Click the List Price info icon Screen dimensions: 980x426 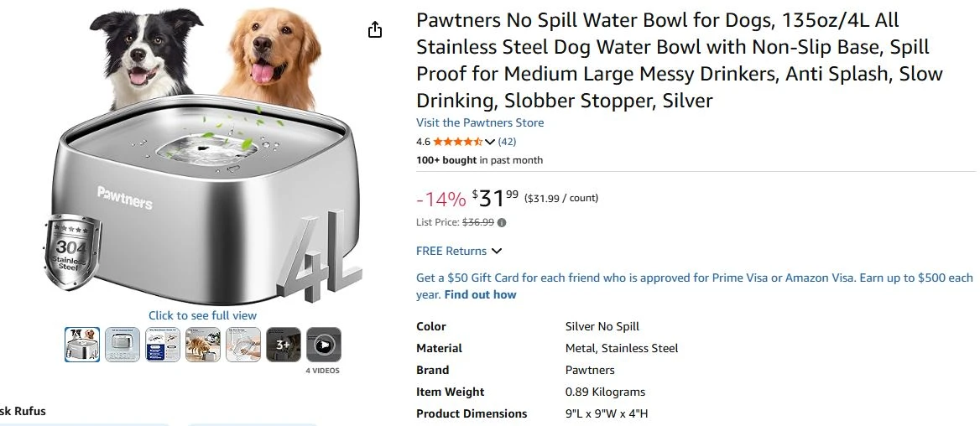coord(502,223)
